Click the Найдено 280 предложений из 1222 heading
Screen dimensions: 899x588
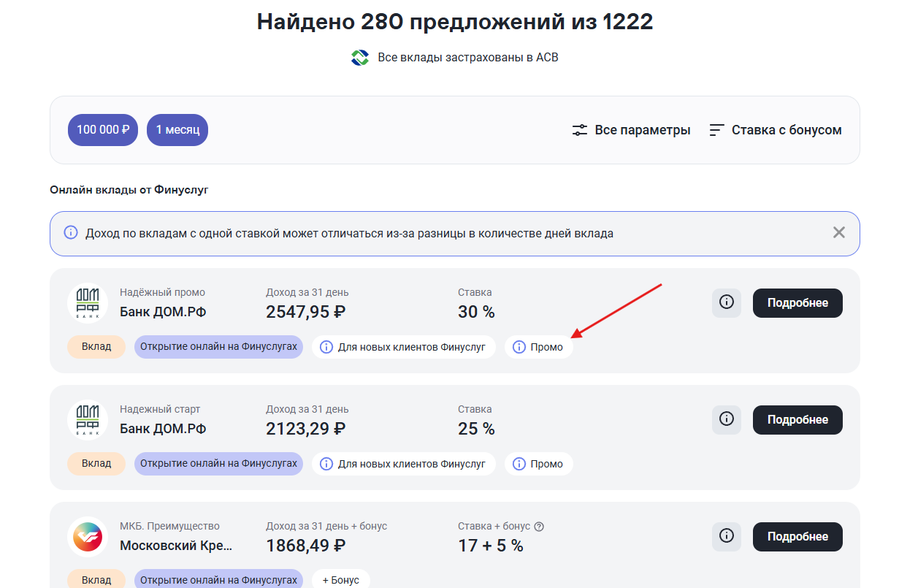[455, 21]
